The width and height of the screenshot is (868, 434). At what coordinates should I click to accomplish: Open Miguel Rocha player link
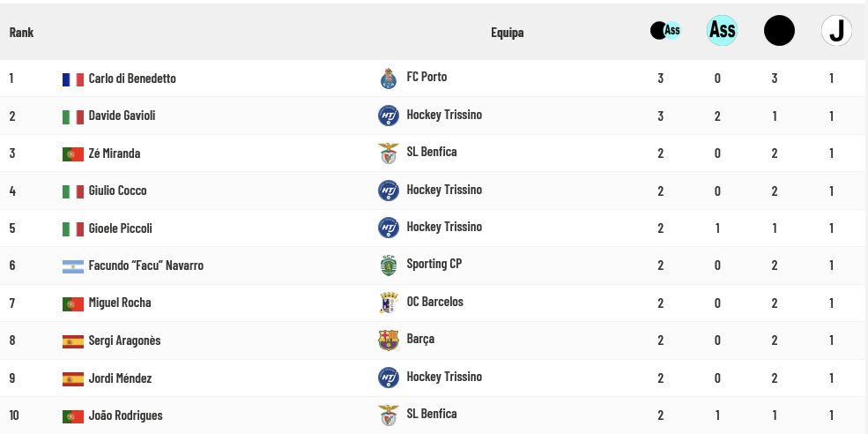[119, 303]
